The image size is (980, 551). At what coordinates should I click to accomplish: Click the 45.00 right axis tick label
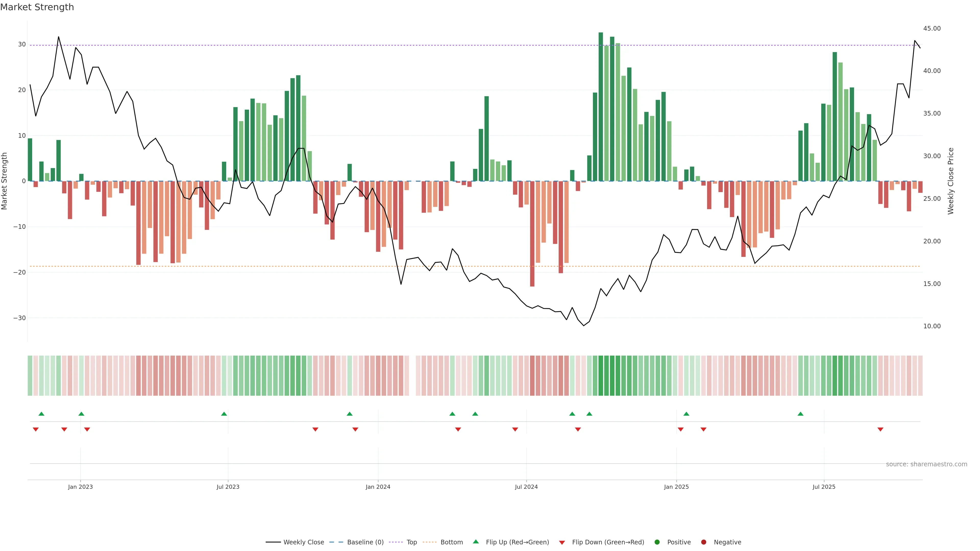pos(932,29)
